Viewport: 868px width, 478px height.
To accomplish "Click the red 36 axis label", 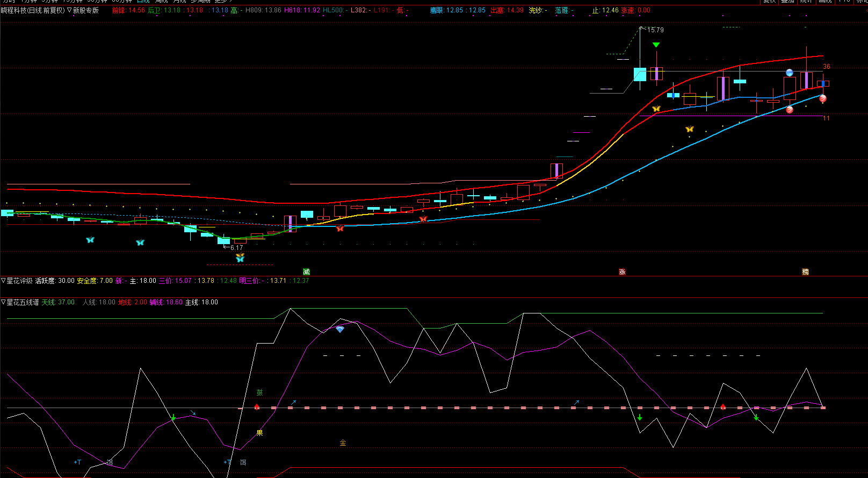I will point(826,67).
